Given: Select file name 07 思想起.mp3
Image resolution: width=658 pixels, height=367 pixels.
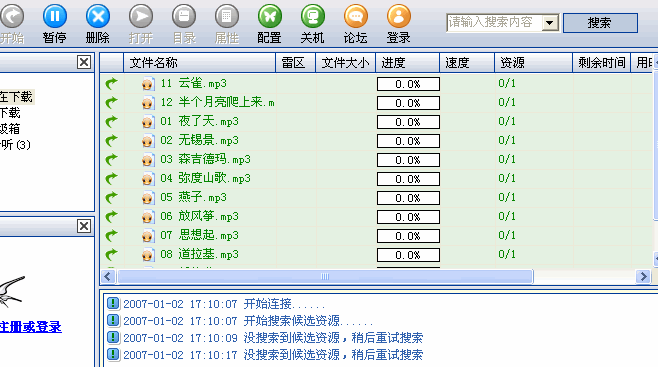Looking at the screenshot, I should pyautogui.click(x=199, y=235).
